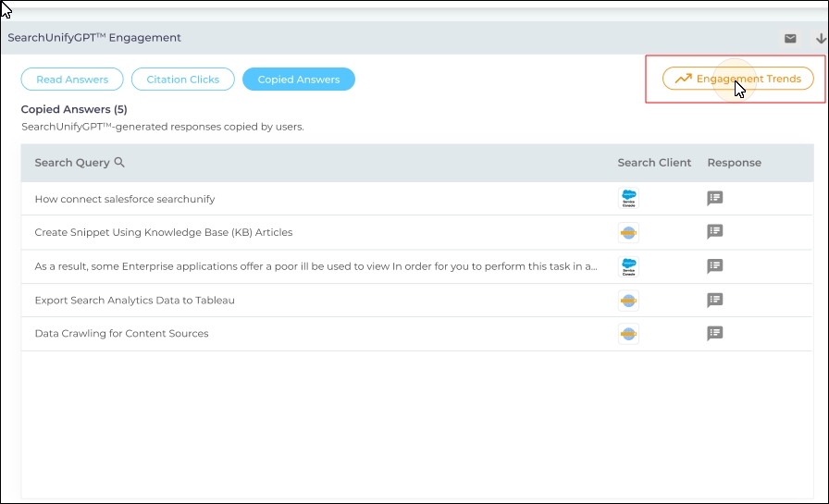Open the Engagement Trends button
Image resolution: width=829 pixels, height=504 pixels.
[737, 79]
